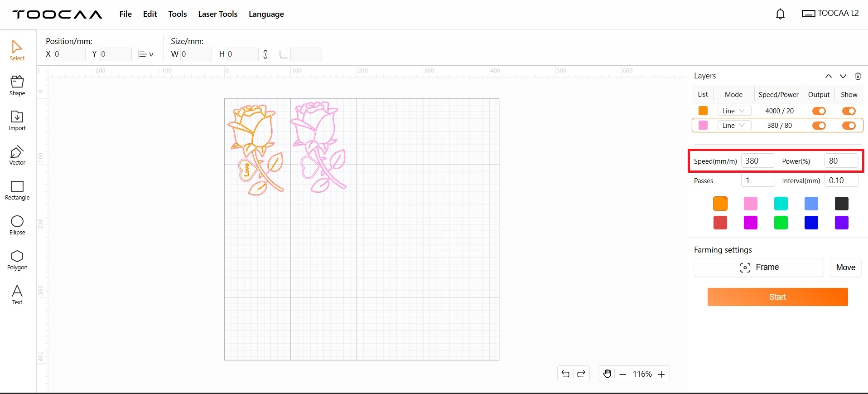Click the Y position field
Screen dimensions: 868x394
coord(116,54)
